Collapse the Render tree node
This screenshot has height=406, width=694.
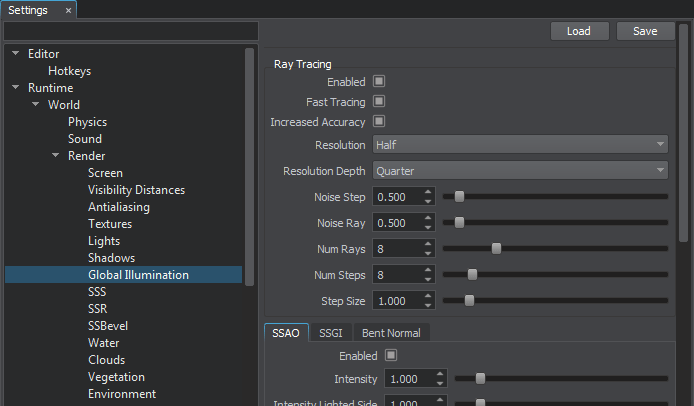point(56,156)
